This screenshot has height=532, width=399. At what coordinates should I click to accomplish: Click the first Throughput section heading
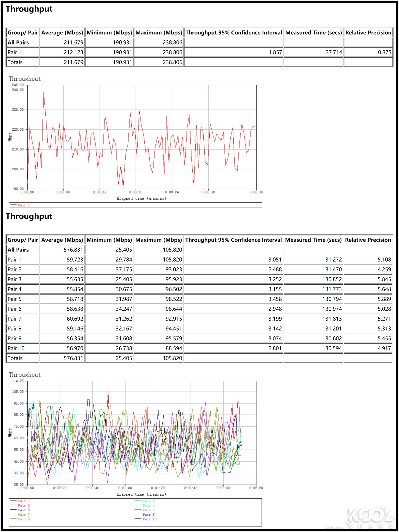[x=29, y=9]
